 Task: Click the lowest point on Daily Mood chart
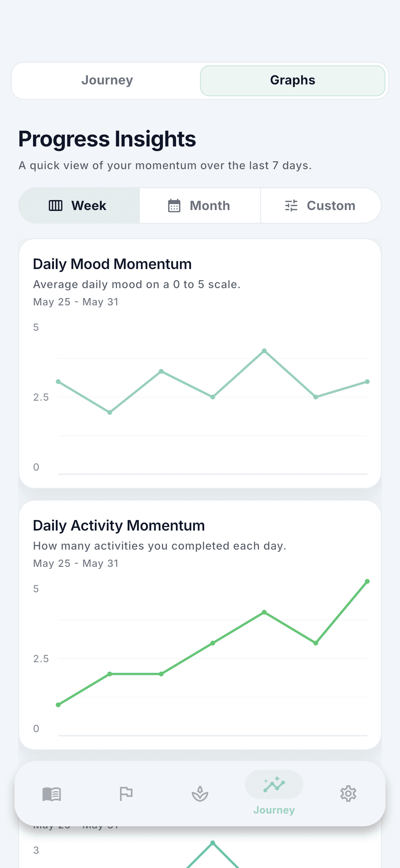tap(110, 413)
